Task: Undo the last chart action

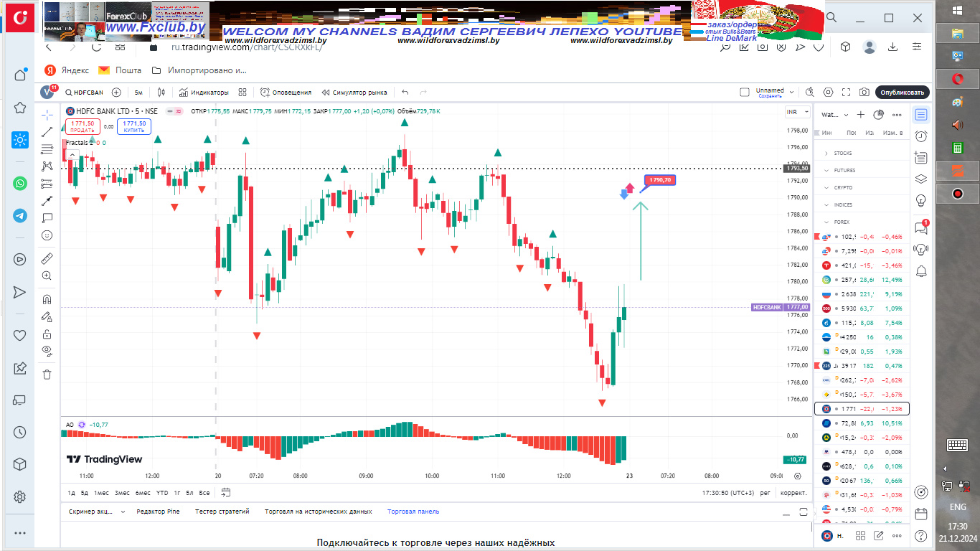Action: [x=405, y=93]
